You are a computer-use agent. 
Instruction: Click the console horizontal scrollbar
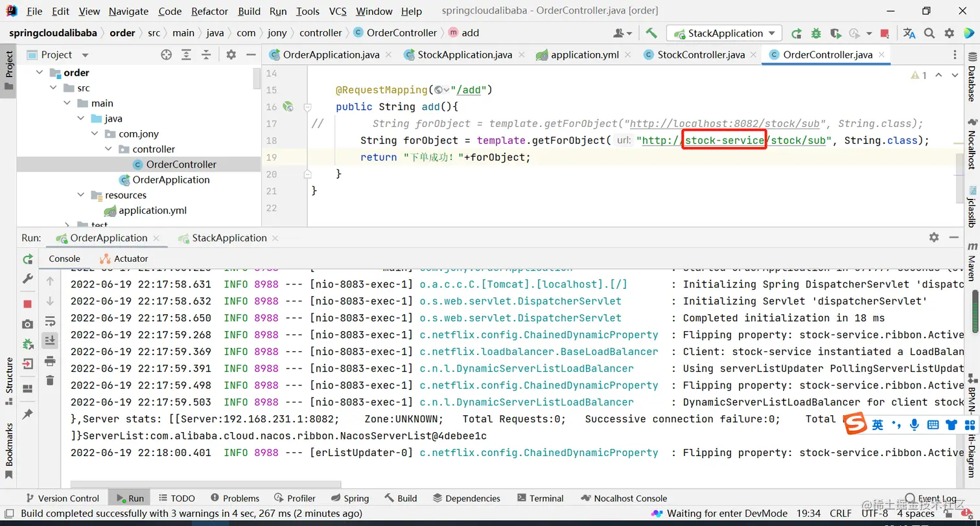(205, 484)
